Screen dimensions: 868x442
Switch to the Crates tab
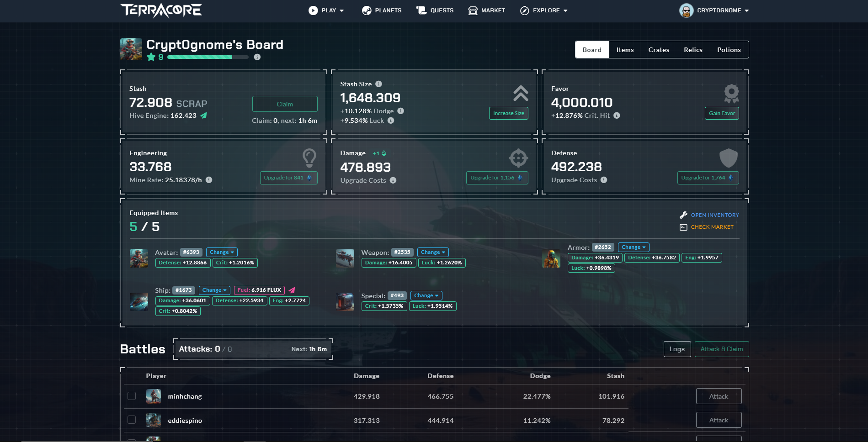tap(659, 50)
